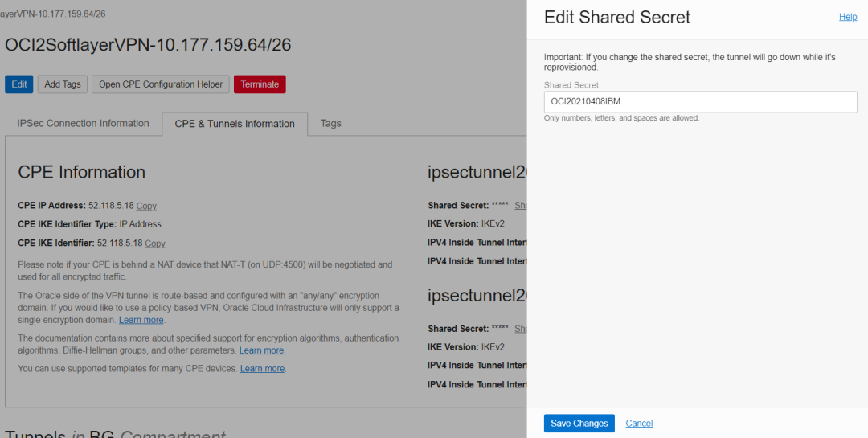Click Save Changes button
Viewport: 868px width, 438px height.
[579, 423]
